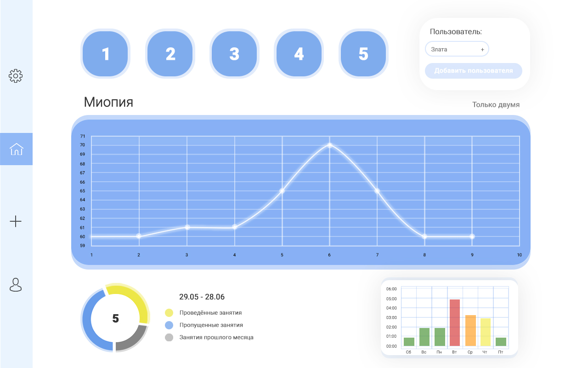Click the 10 label on graph x-axis
The image size is (588, 368).
tap(520, 255)
